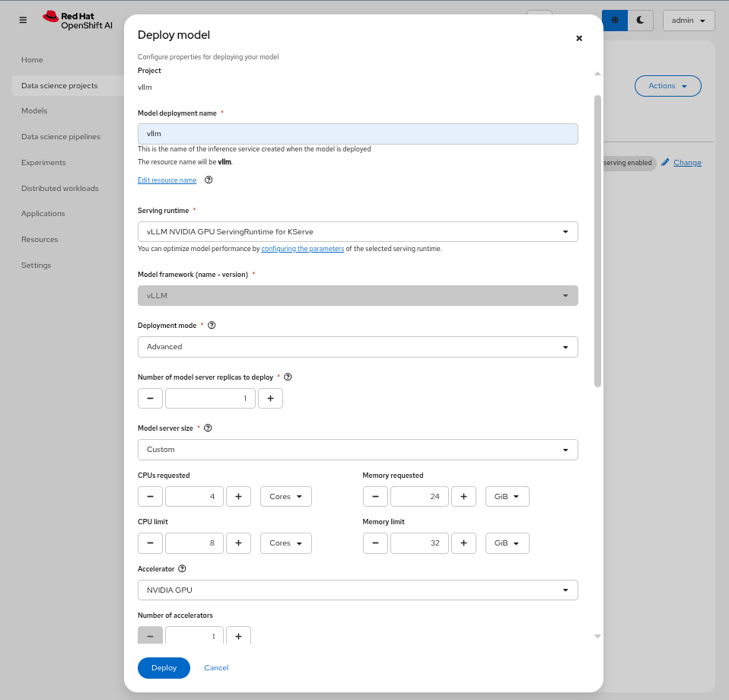Viewport: 729px width, 700px height.
Task: Decrease model server replicas count
Action: 150,399
